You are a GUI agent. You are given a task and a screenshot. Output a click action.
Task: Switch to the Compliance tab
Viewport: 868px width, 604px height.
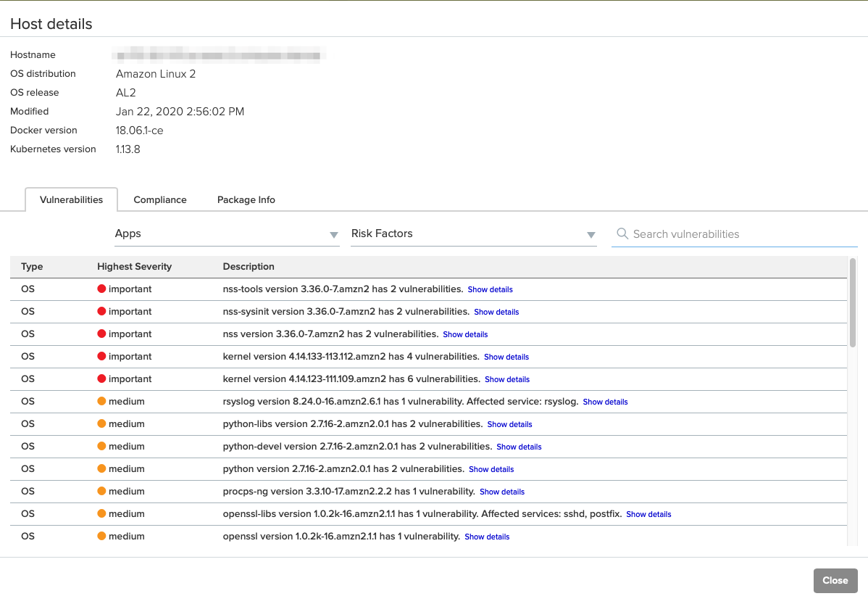pos(160,199)
